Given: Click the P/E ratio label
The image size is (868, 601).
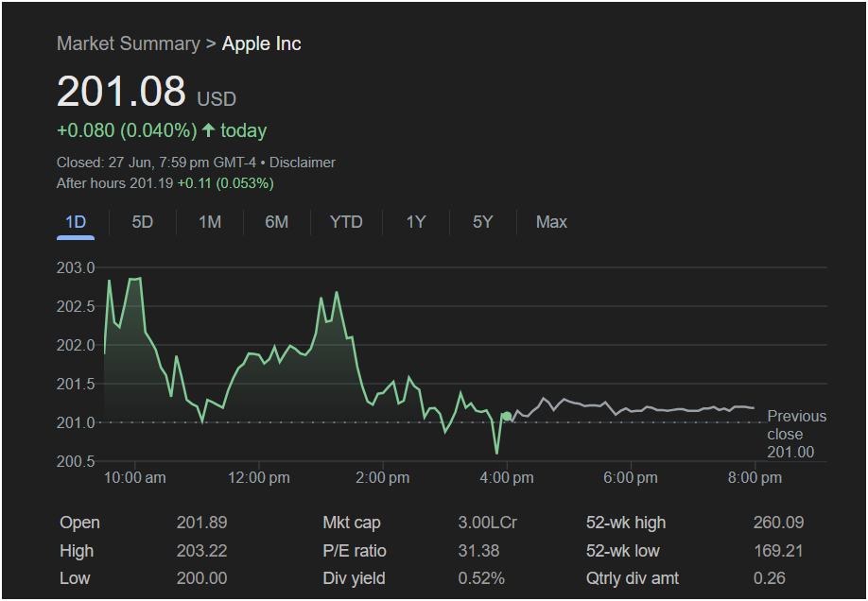Looking at the screenshot, I should [x=355, y=551].
